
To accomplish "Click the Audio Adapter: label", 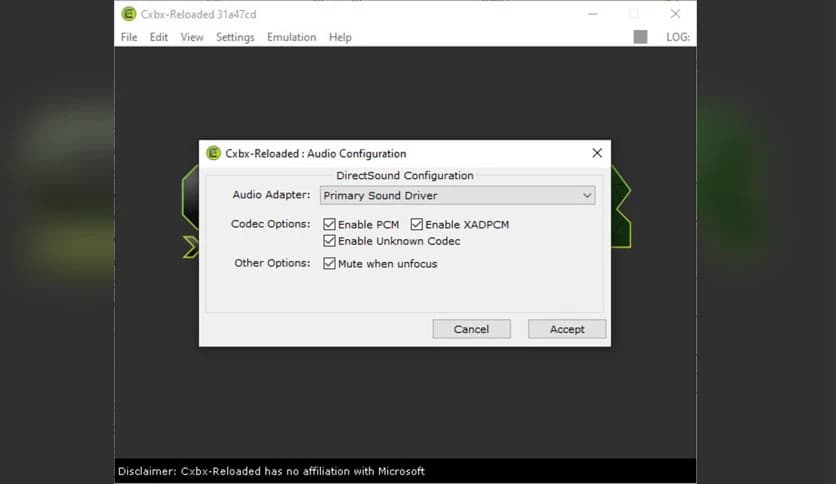I will (x=271, y=195).
